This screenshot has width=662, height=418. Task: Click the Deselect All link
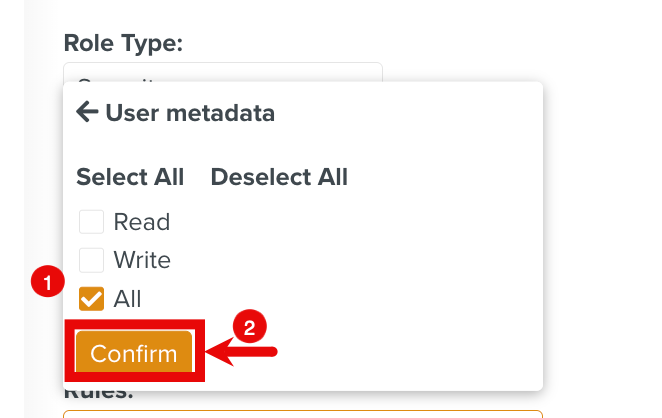tap(279, 177)
